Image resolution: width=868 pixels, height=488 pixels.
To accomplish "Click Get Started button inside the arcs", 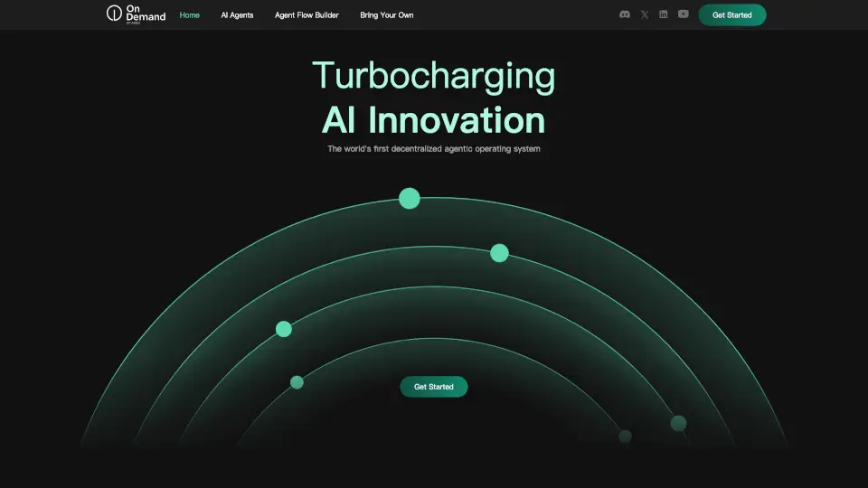I will (x=434, y=387).
